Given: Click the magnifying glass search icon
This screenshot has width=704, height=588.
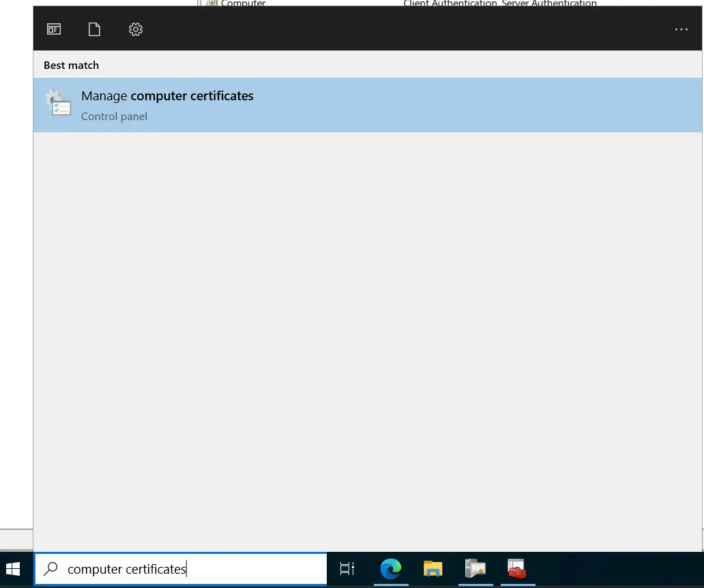Looking at the screenshot, I should pyautogui.click(x=50, y=569).
